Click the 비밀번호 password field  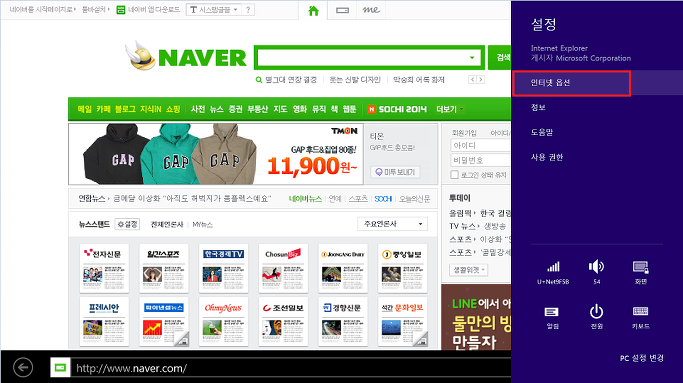pyautogui.click(x=480, y=160)
